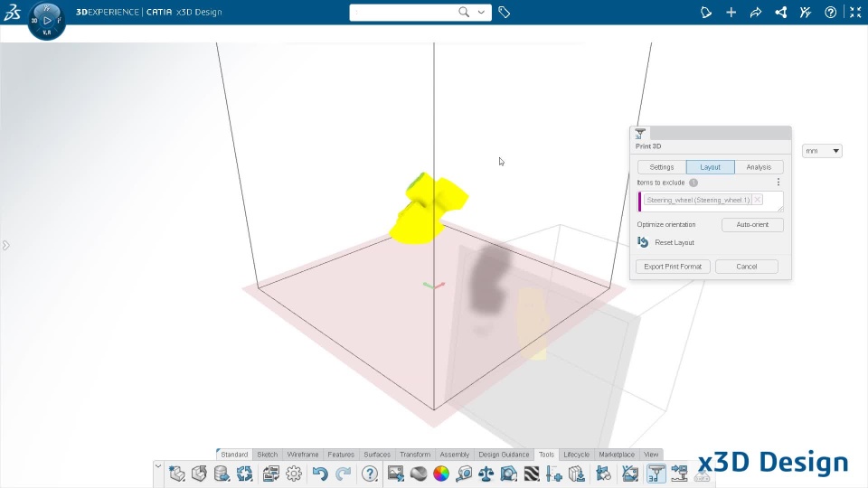Open the View toolbar tab
868x488 pixels.
pyautogui.click(x=651, y=455)
